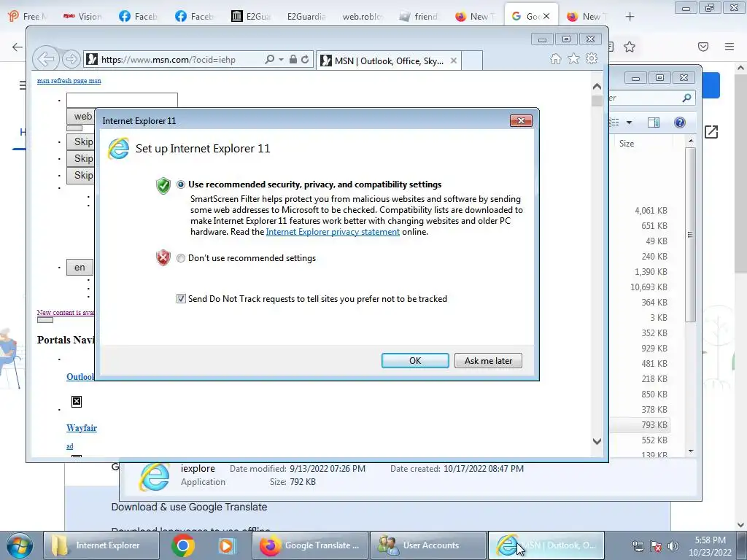The width and height of the screenshot is (747, 560).
Task: Switch to the E2Guardian Firefox tab
Action: pyautogui.click(x=306, y=17)
